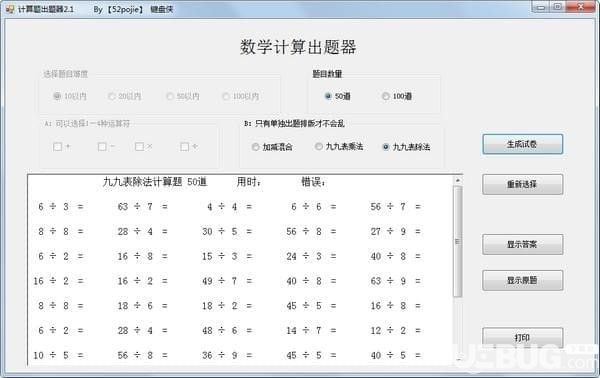The image size is (600, 378).
Task: Minimize the window with the title bar button
Action: point(540,7)
